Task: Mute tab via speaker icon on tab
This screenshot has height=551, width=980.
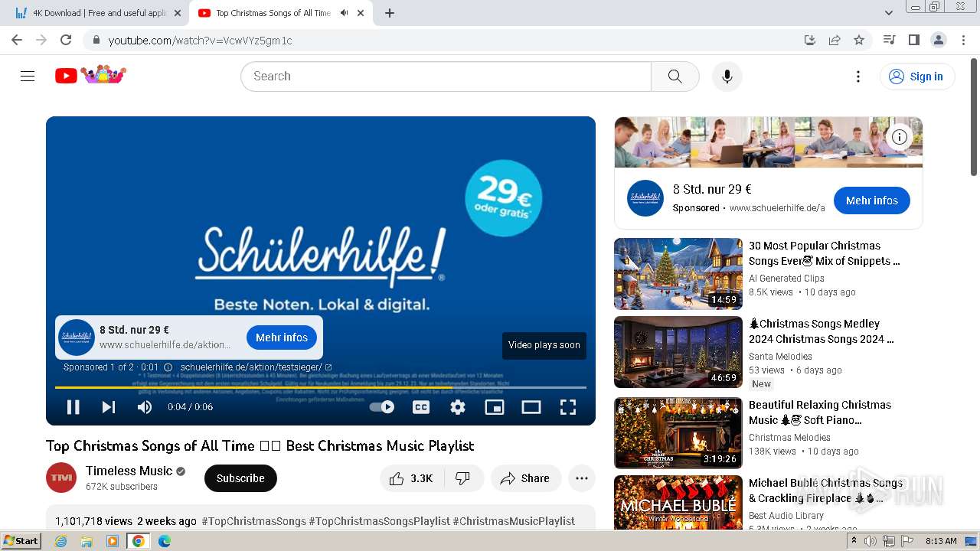Action: click(344, 13)
